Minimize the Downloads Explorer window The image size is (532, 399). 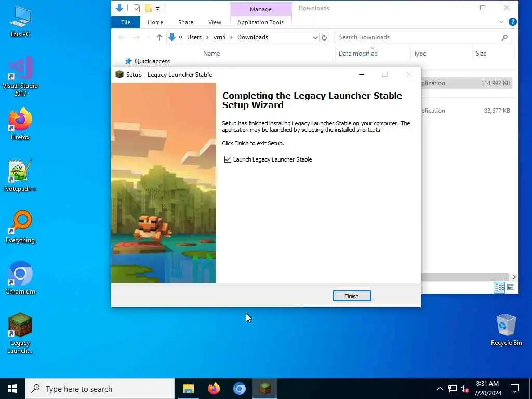459,8
